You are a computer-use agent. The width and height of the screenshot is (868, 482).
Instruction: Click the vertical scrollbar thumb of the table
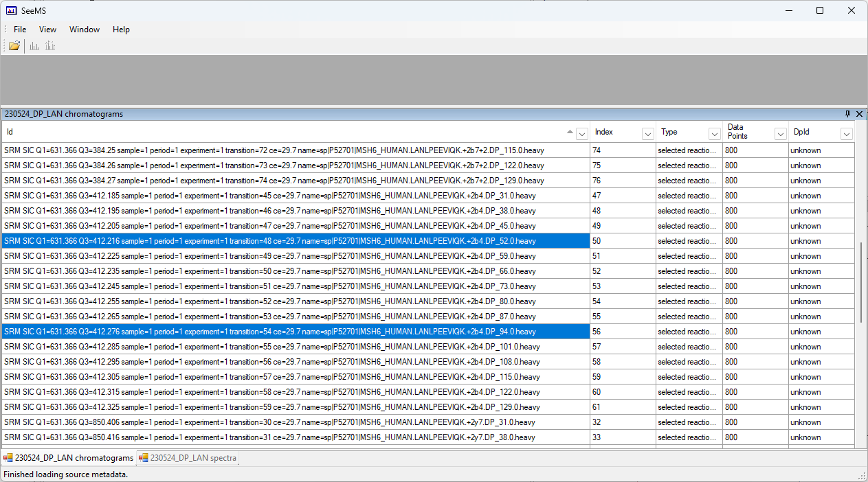tap(860, 282)
